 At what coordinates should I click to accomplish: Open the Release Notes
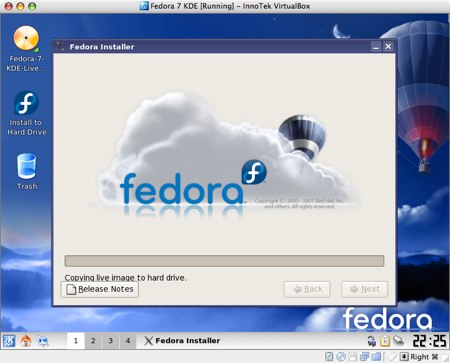coord(100,289)
